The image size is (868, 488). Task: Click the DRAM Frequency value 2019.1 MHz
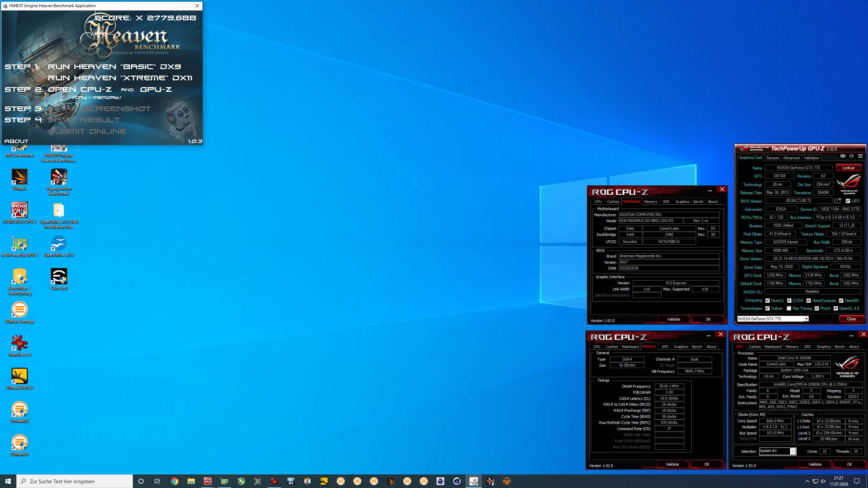(x=669, y=386)
